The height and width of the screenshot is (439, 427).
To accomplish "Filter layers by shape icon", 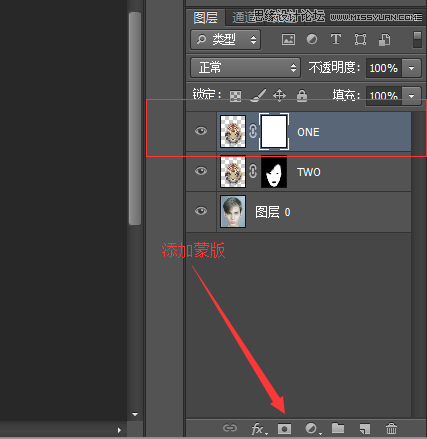I will point(360,40).
